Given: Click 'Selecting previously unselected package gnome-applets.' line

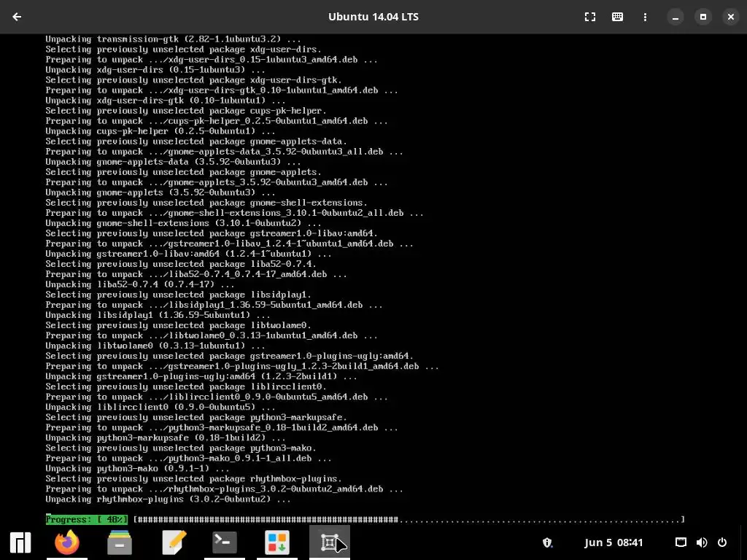Looking at the screenshot, I should click(183, 172).
